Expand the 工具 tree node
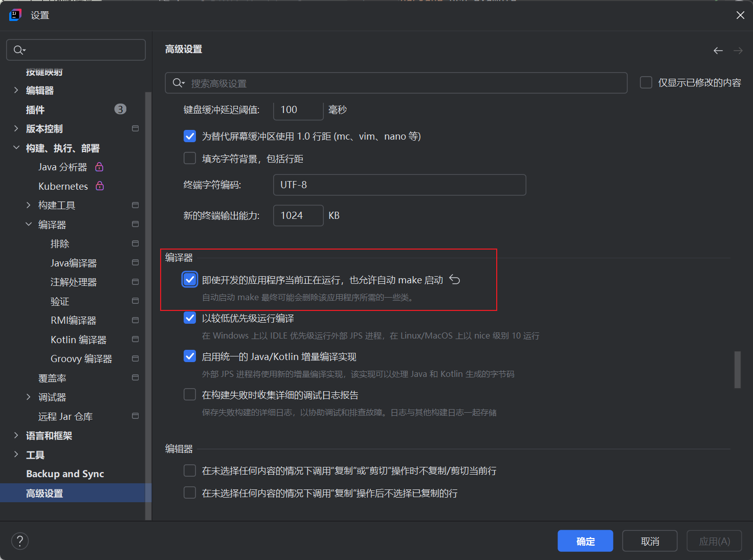The width and height of the screenshot is (753, 560). click(x=16, y=454)
